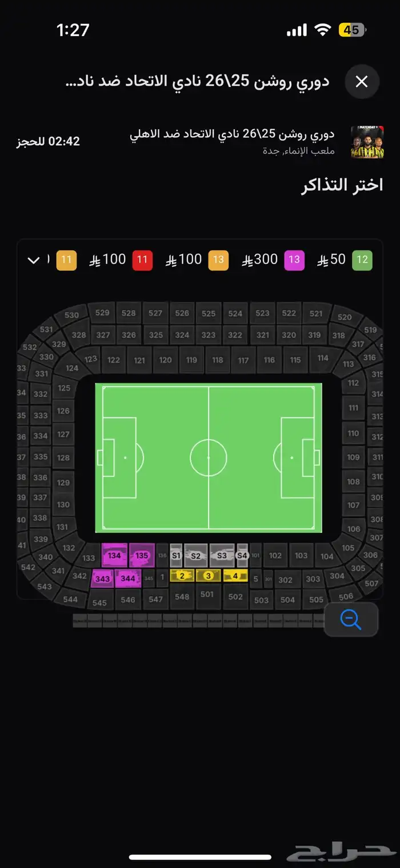Image resolution: width=400 pixels, height=868 pixels.
Task: Choose yellow section 4
Action: tap(235, 576)
